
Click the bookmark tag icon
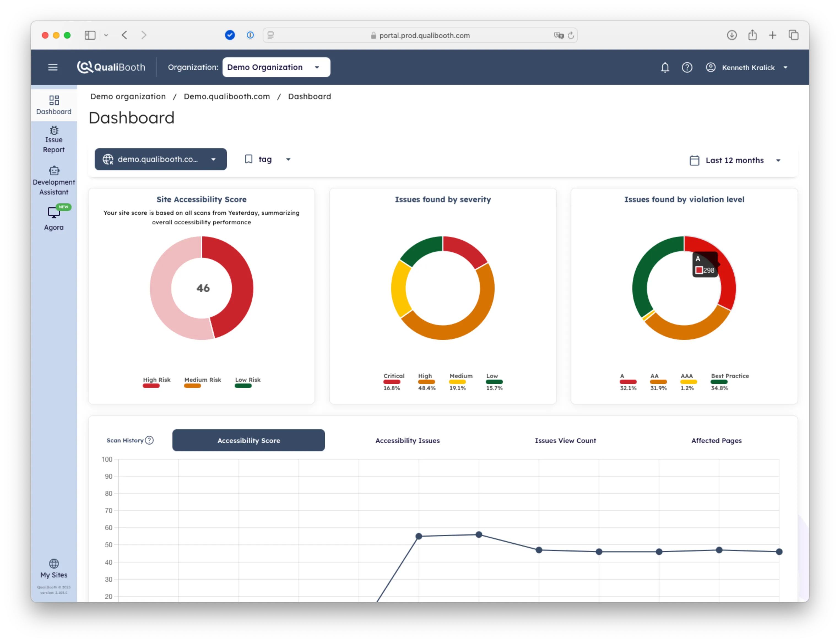[249, 159]
